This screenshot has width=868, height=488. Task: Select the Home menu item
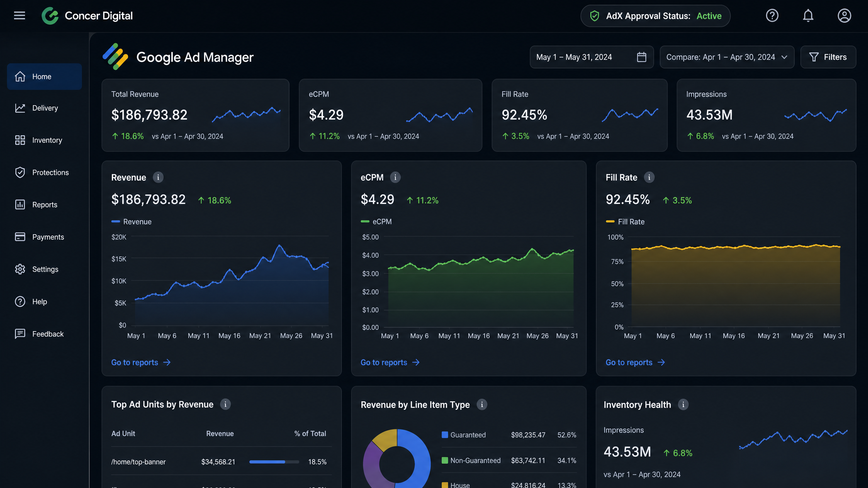click(x=44, y=77)
